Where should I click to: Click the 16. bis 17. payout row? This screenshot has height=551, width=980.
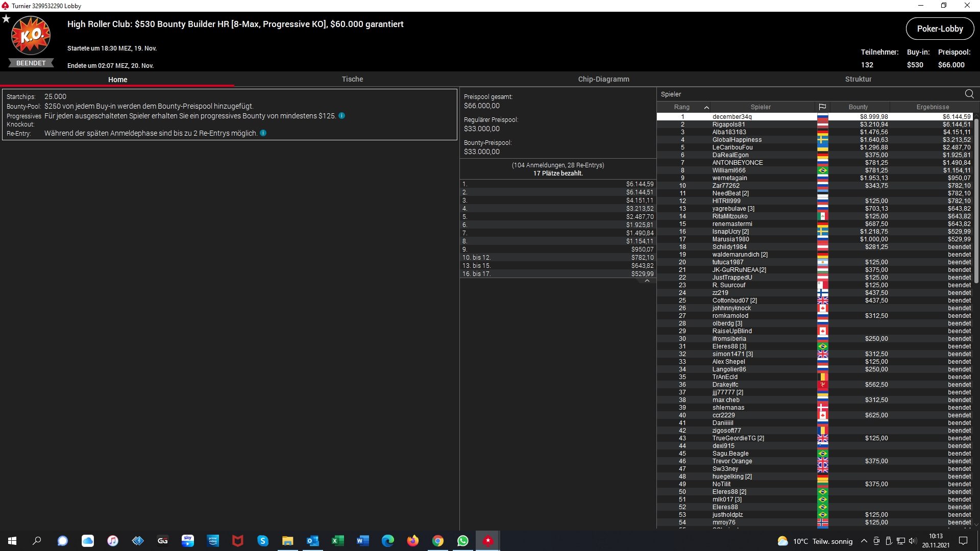tap(558, 274)
